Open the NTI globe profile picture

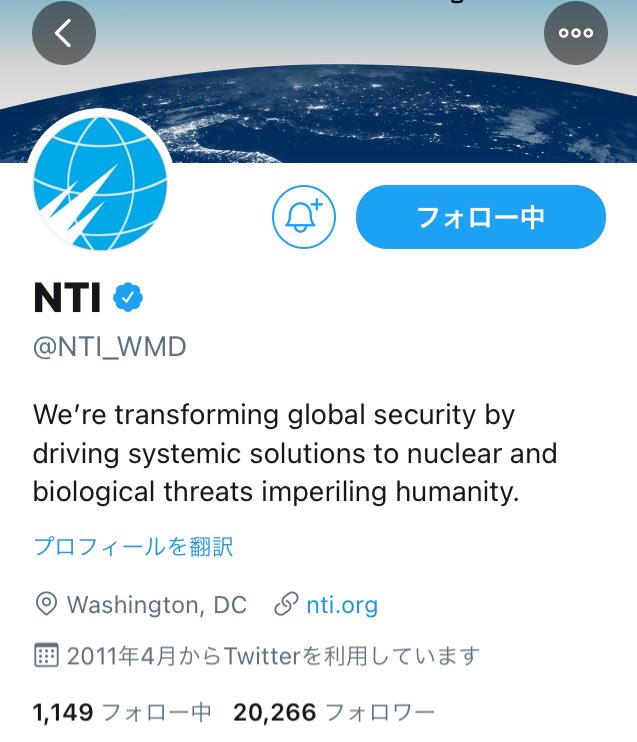coord(100,183)
